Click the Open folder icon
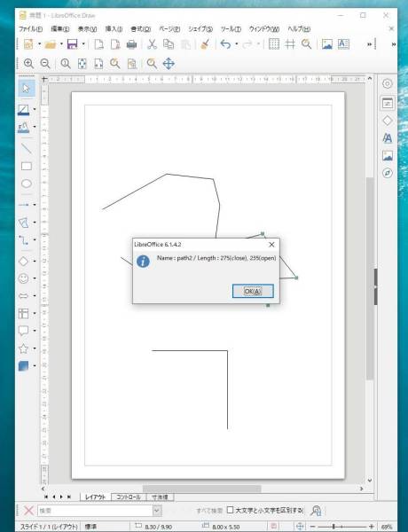The width and height of the screenshot is (408, 532). point(51,44)
